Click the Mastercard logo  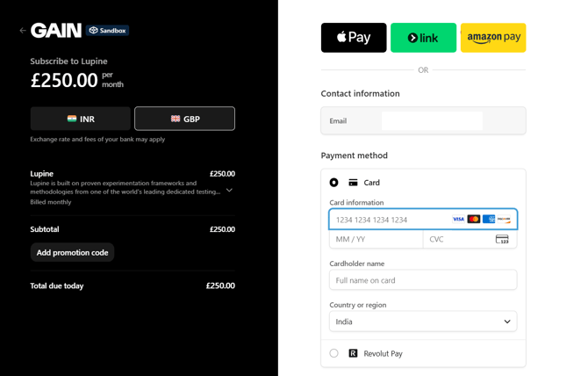coord(474,219)
